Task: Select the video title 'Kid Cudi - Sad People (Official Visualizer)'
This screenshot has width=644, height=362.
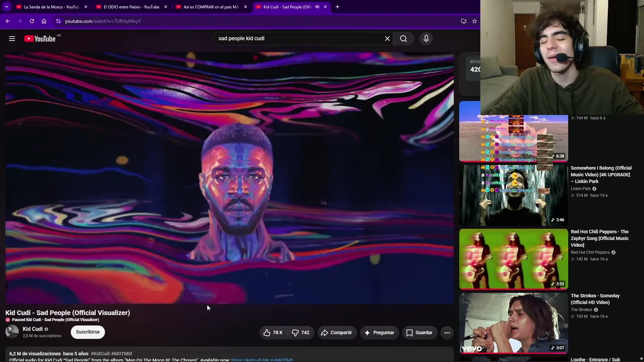Action: (68, 313)
